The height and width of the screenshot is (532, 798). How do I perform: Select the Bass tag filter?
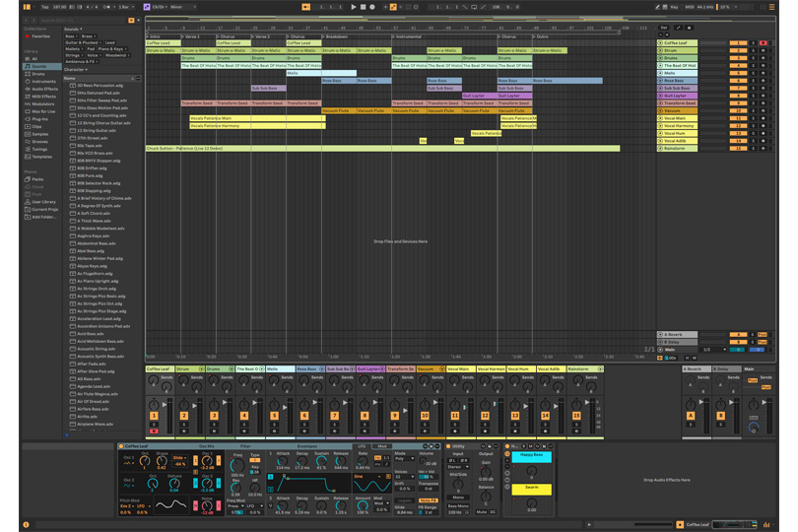[x=71, y=36]
